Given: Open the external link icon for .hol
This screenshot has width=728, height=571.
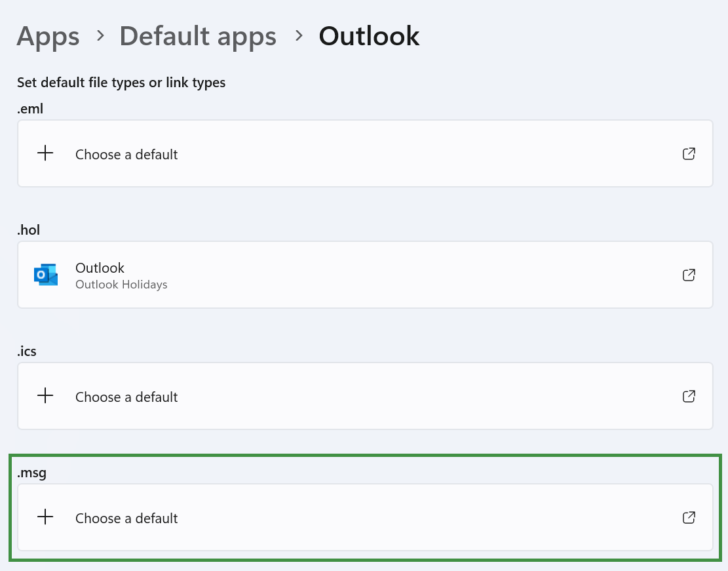Looking at the screenshot, I should [689, 275].
